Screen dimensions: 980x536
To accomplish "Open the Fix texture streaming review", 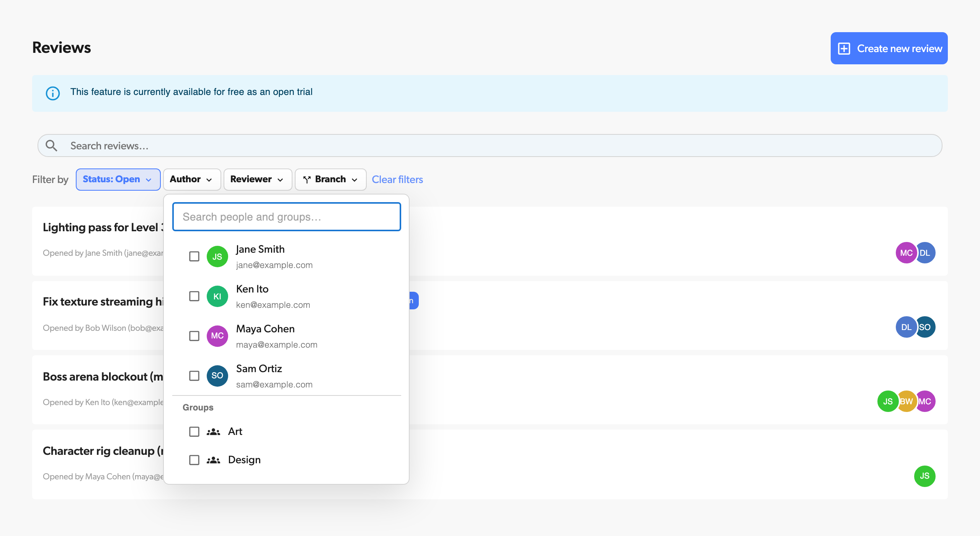I will tap(103, 302).
